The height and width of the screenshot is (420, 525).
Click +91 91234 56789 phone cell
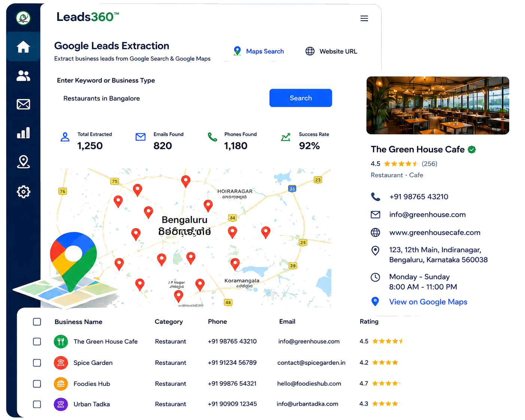232,363
